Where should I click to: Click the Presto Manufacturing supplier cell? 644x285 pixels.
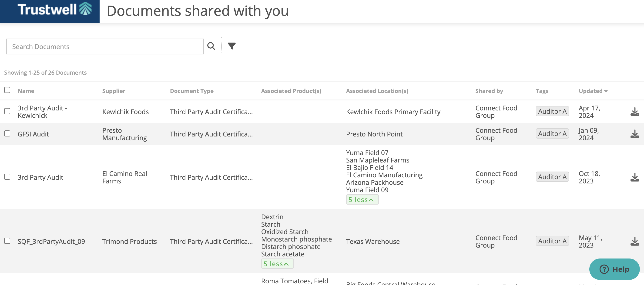point(124,134)
